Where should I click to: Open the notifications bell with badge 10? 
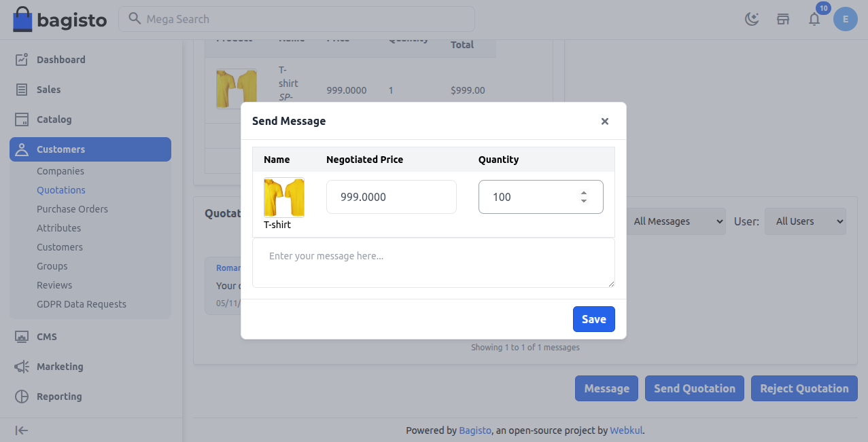click(x=814, y=19)
